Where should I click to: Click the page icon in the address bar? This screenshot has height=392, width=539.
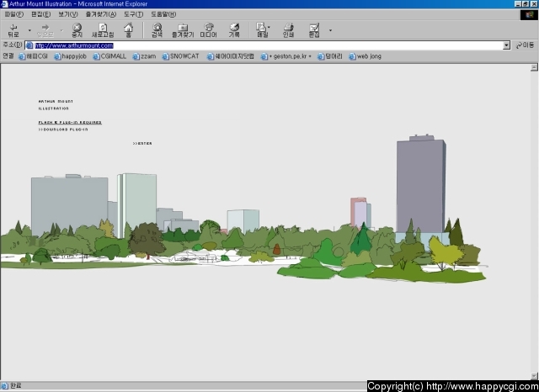(29, 45)
